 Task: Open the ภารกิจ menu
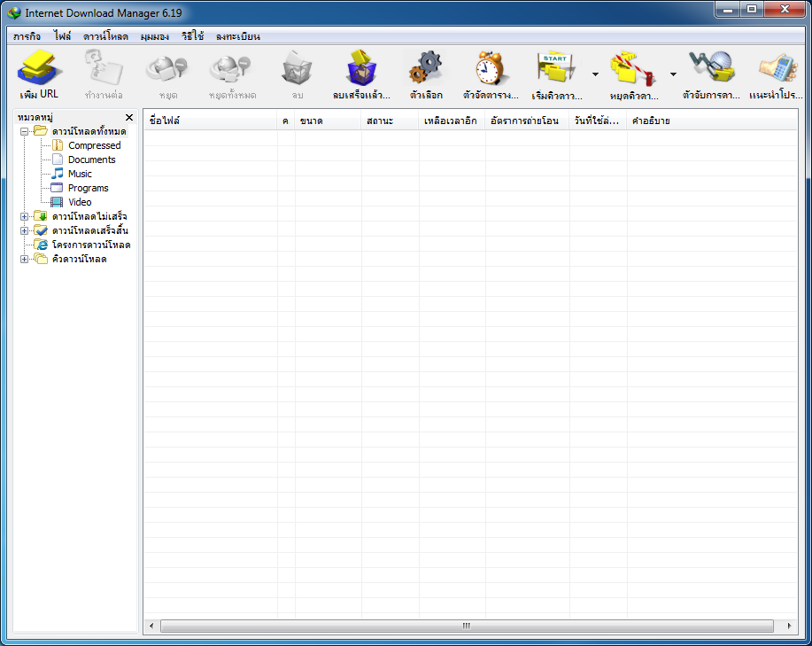(x=27, y=36)
